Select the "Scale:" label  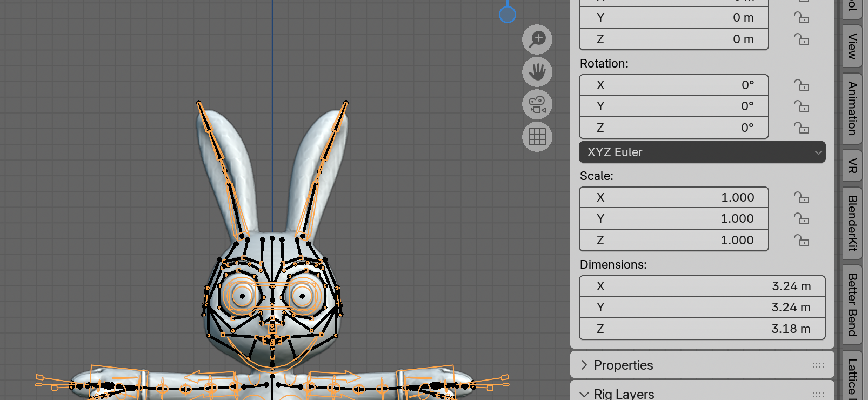[x=597, y=176]
